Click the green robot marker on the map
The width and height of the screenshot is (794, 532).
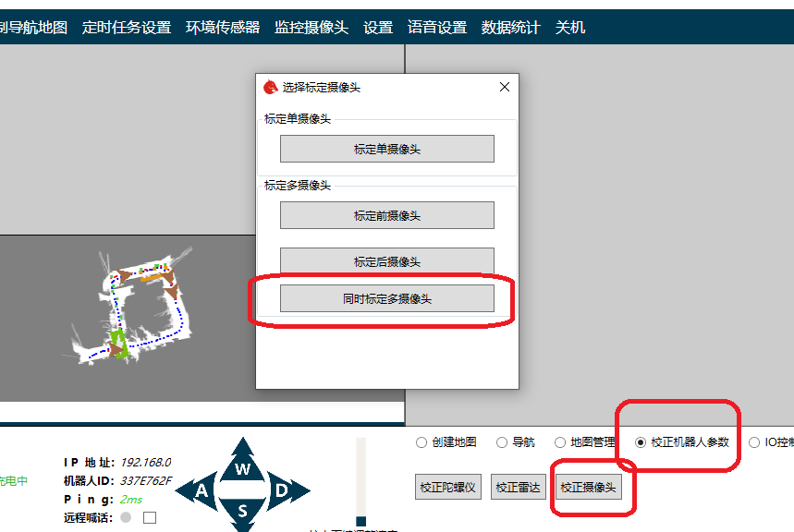point(118,344)
